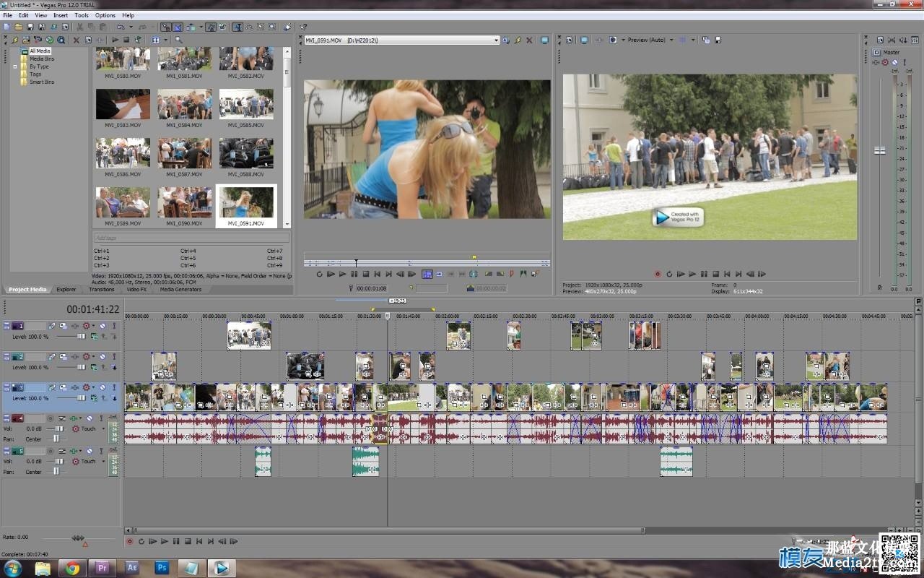The width and height of the screenshot is (924, 578).
Task: Open track motion on video track 1
Action: (63, 326)
